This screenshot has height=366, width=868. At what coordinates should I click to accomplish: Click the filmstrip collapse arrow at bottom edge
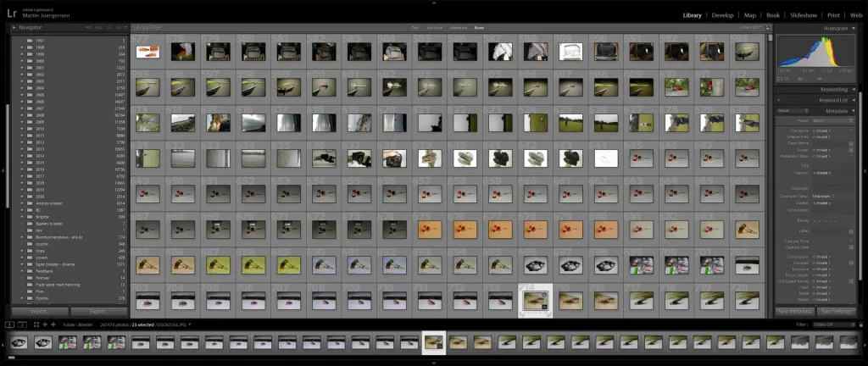tap(434, 363)
